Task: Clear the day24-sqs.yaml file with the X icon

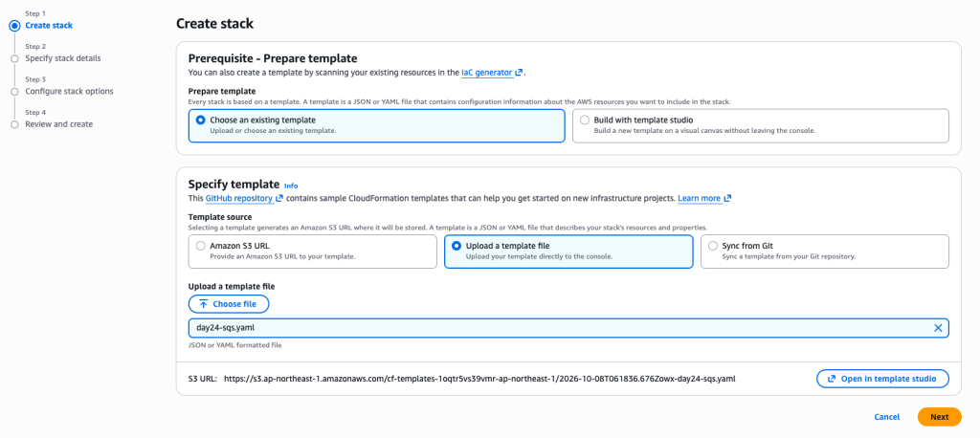Action: coord(938,328)
